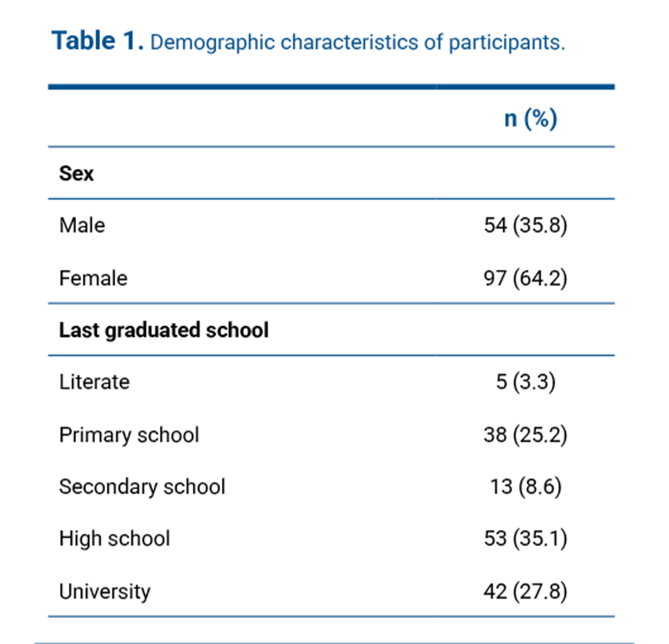Click the bold "Table 1." label
This screenshot has height=644, width=669.
97,42
